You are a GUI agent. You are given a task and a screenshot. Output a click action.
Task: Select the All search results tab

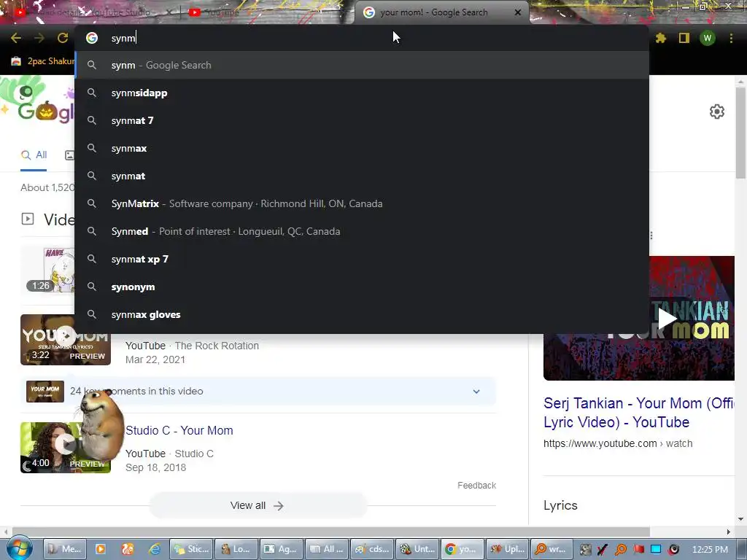(x=34, y=155)
